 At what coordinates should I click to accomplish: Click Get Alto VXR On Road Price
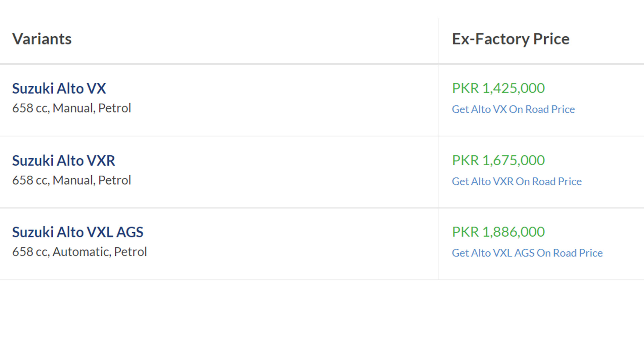pos(517,181)
